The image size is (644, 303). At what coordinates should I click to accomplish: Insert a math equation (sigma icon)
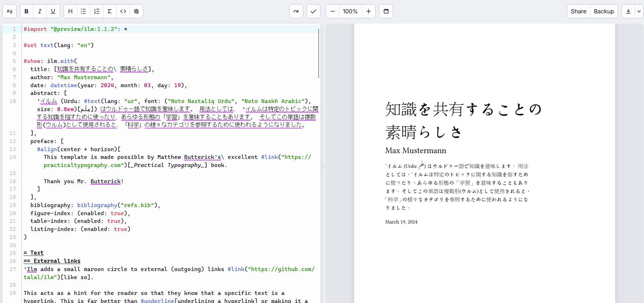pos(110,11)
